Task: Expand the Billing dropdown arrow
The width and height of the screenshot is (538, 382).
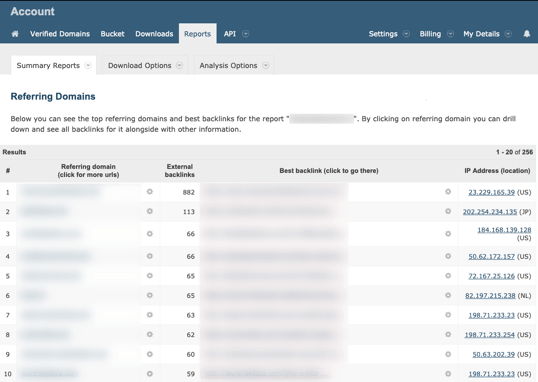Action: pyautogui.click(x=450, y=34)
